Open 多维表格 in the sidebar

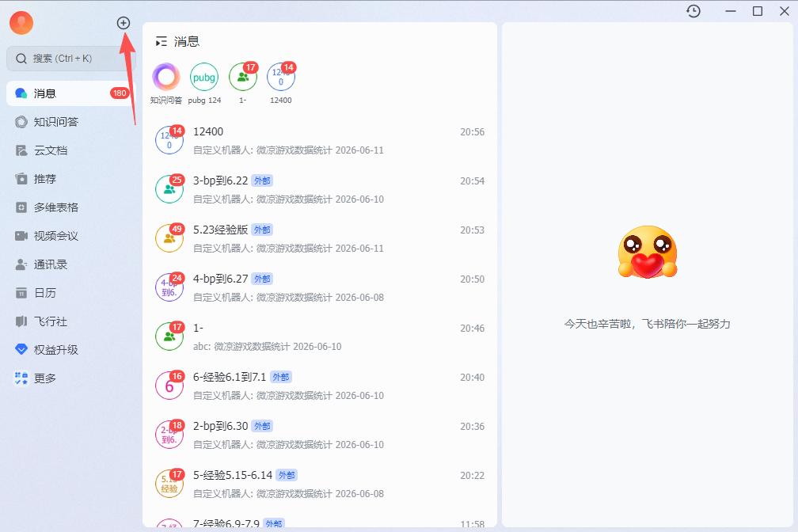pyautogui.click(x=70, y=207)
